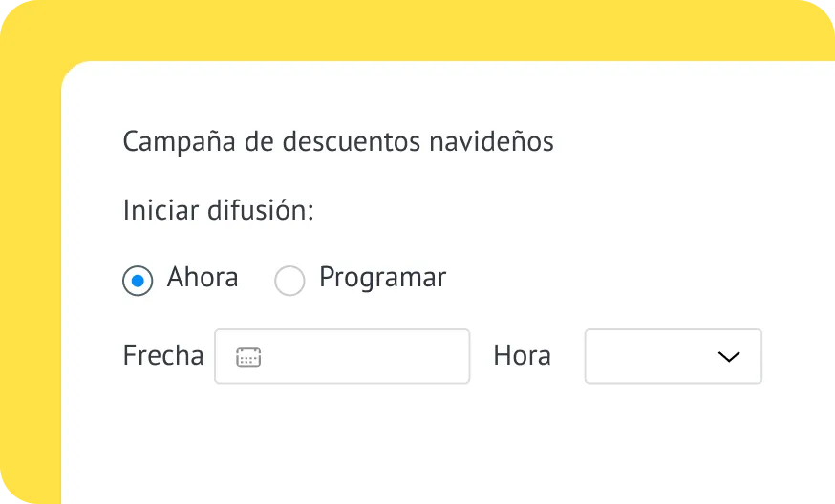Click the Iniciar difusión label

218,210
